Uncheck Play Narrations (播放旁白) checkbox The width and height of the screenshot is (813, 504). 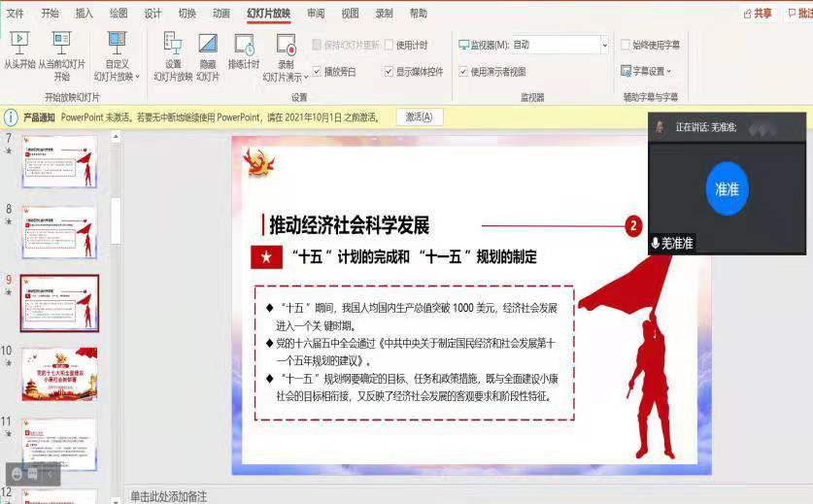coord(317,72)
